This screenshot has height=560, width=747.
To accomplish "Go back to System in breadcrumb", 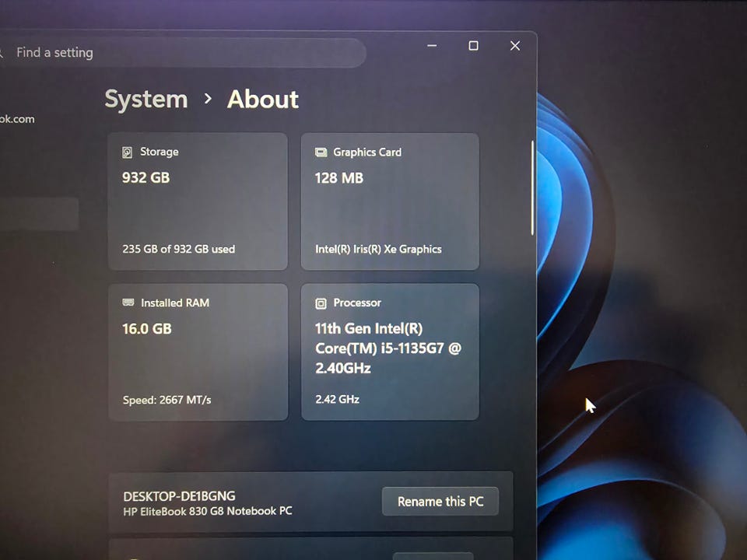I will point(146,100).
